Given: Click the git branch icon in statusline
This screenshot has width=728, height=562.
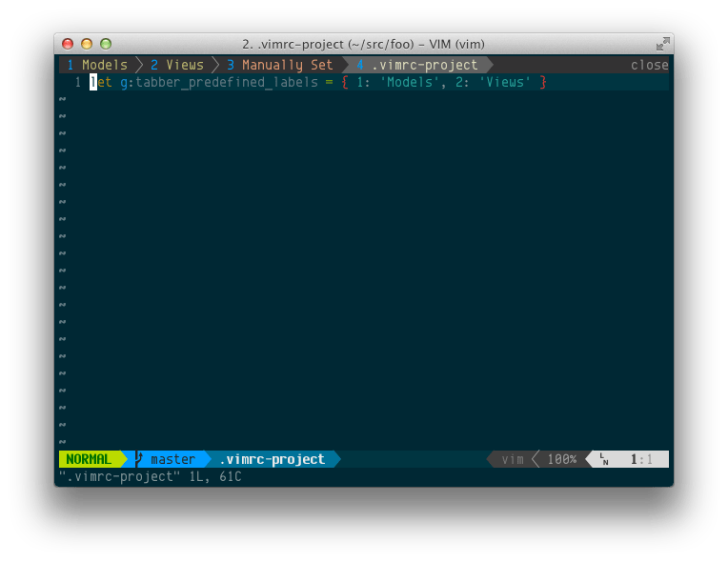Looking at the screenshot, I should [x=138, y=459].
